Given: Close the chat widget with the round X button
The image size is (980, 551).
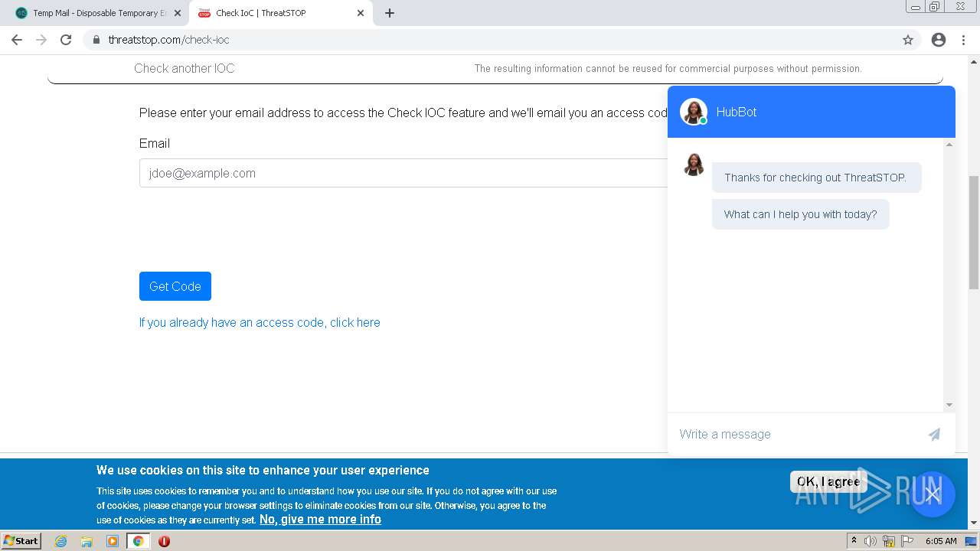Looking at the screenshot, I should (932, 494).
